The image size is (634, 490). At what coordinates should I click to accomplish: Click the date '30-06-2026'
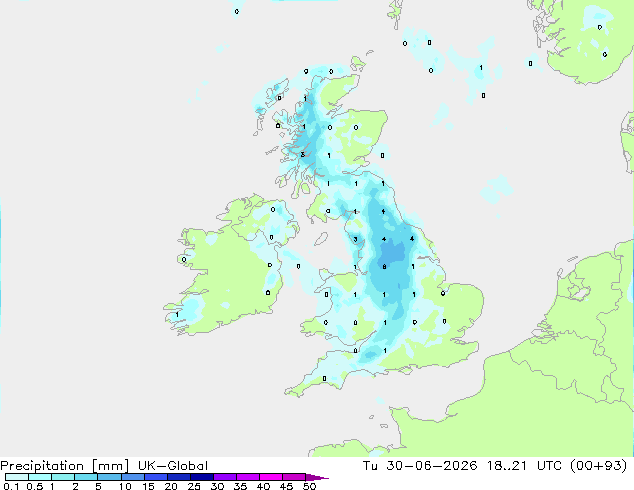pyautogui.click(x=431, y=466)
